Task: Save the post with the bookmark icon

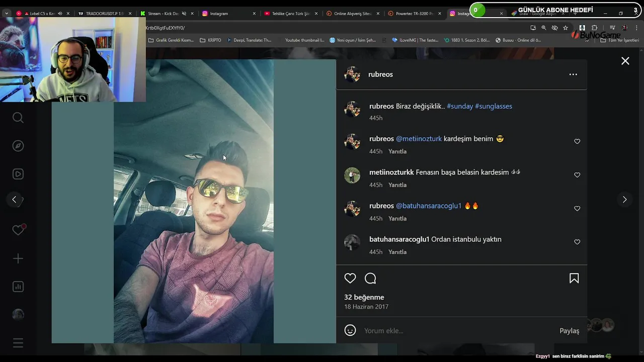Action: (574, 279)
